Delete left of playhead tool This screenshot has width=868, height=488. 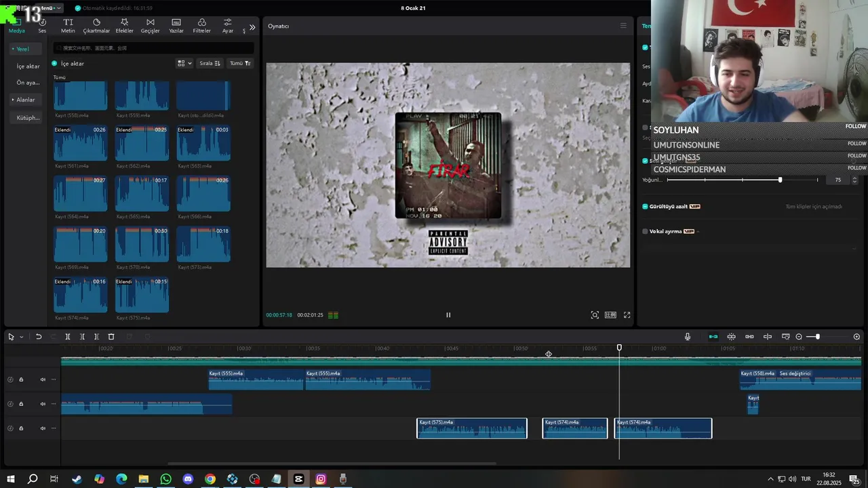click(82, 337)
